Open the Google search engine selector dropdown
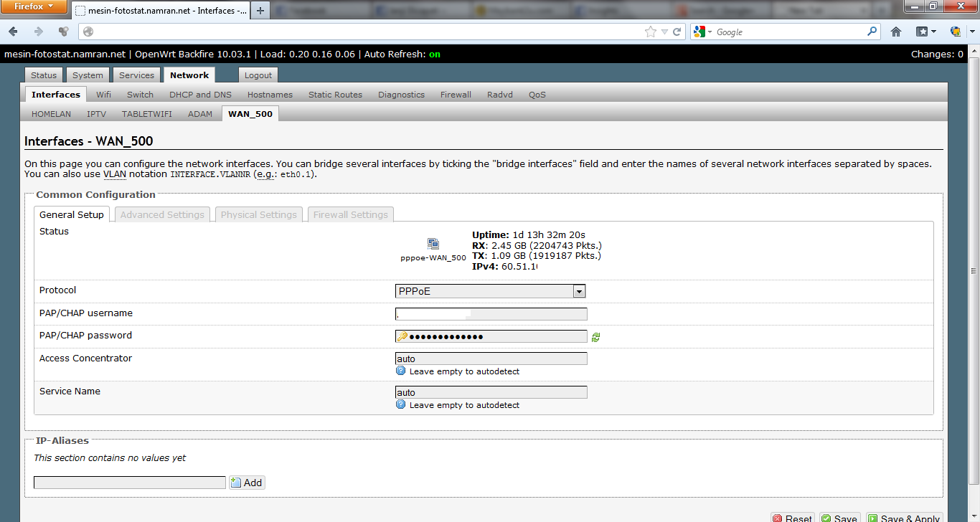Image resolution: width=980 pixels, height=522 pixels. click(703, 32)
